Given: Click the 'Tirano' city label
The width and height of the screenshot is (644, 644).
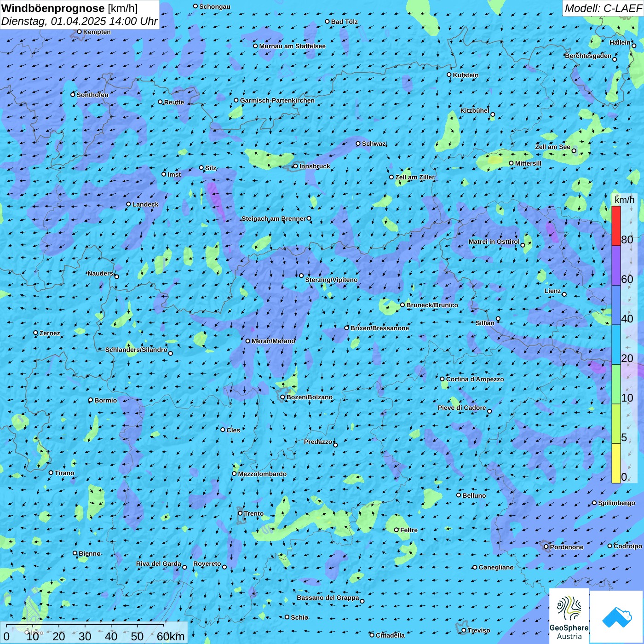Looking at the screenshot, I should (x=64, y=473).
